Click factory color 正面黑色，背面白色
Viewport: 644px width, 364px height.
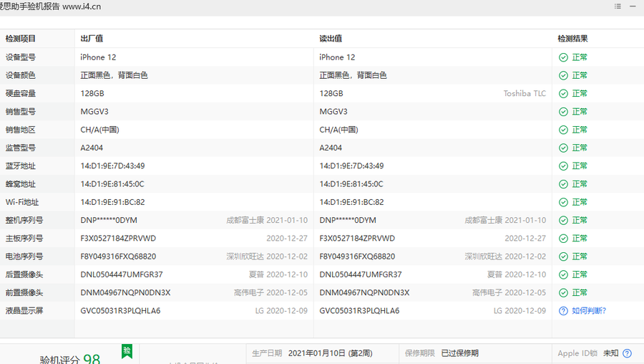coord(114,76)
